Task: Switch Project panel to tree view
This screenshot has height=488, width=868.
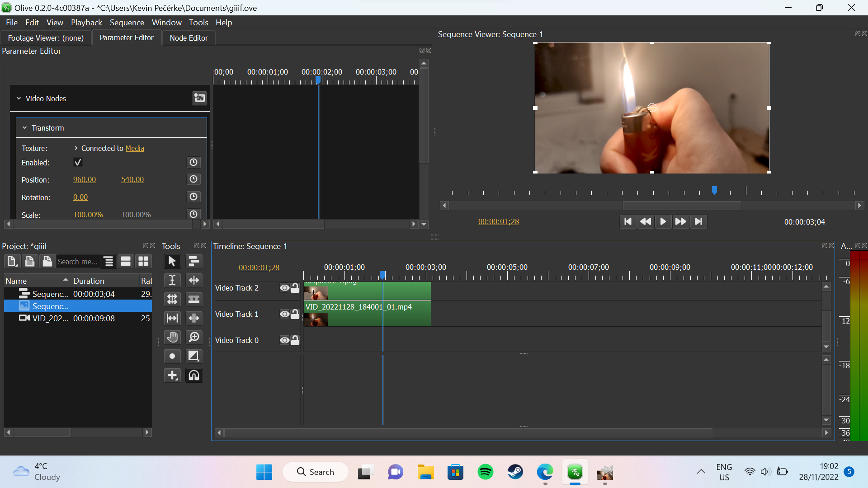Action: point(108,261)
